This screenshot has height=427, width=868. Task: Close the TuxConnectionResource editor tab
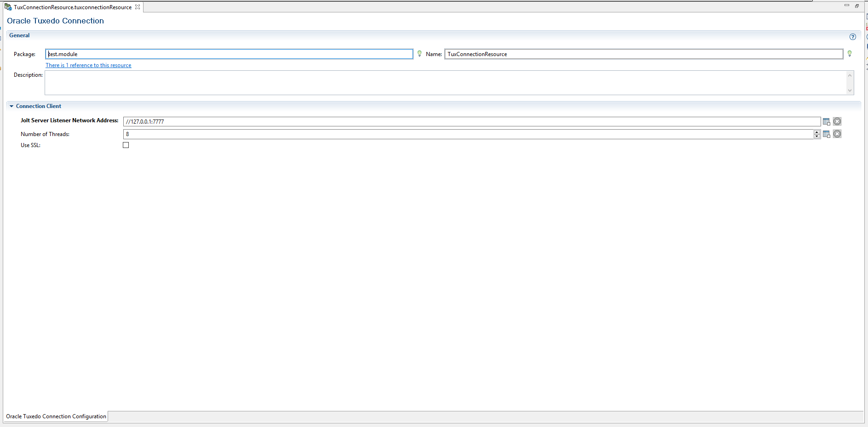coord(138,7)
